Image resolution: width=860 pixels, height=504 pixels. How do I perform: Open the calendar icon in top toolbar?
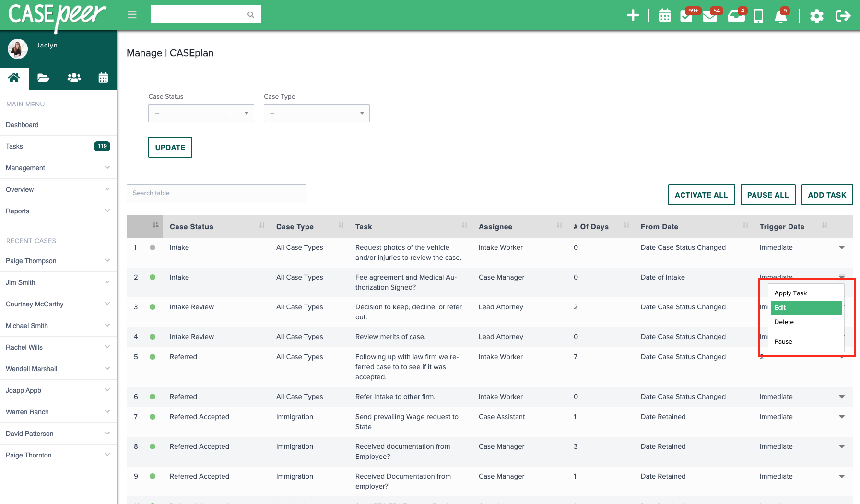tap(664, 15)
